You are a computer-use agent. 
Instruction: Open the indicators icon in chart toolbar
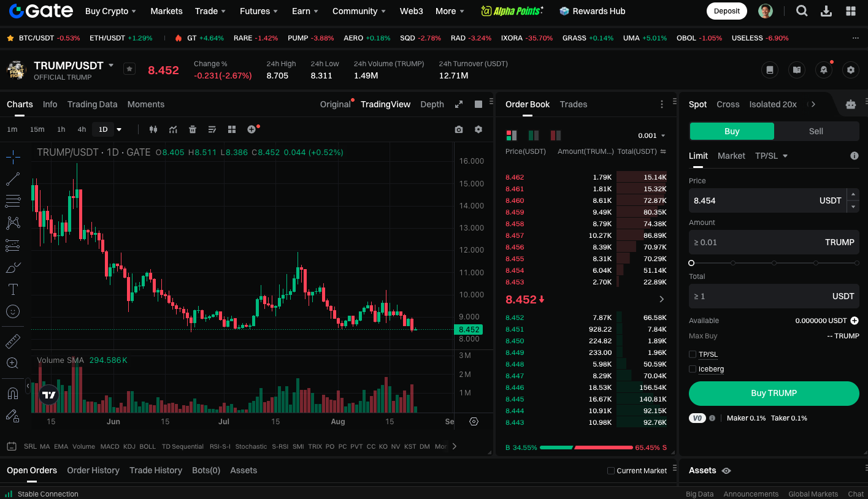173,129
